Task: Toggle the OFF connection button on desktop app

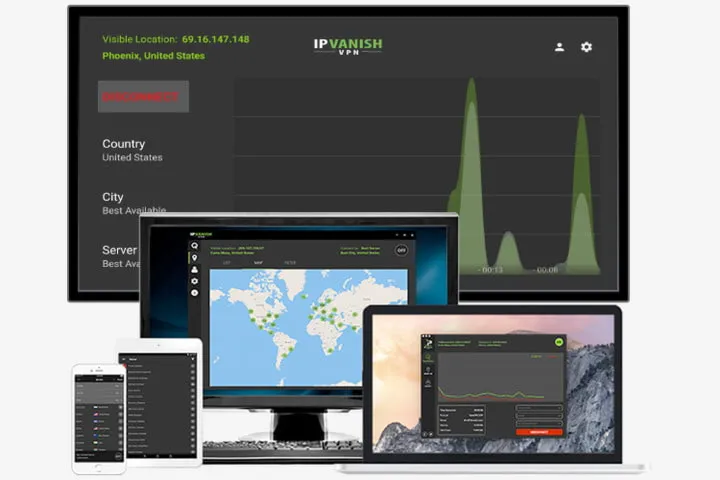Action: tap(401, 250)
